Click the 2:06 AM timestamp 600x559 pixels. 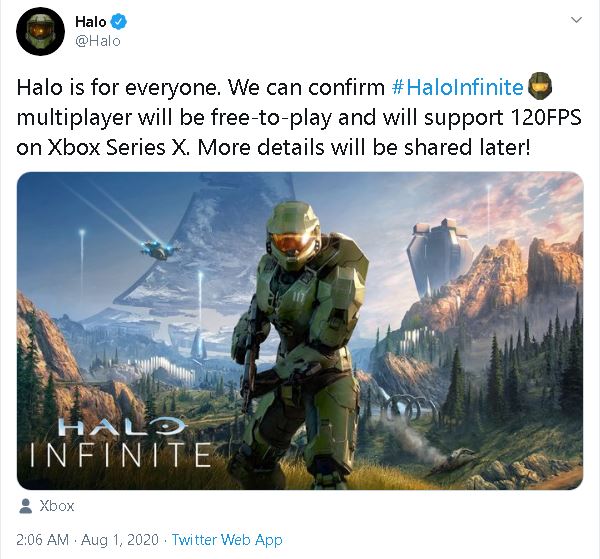42,540
